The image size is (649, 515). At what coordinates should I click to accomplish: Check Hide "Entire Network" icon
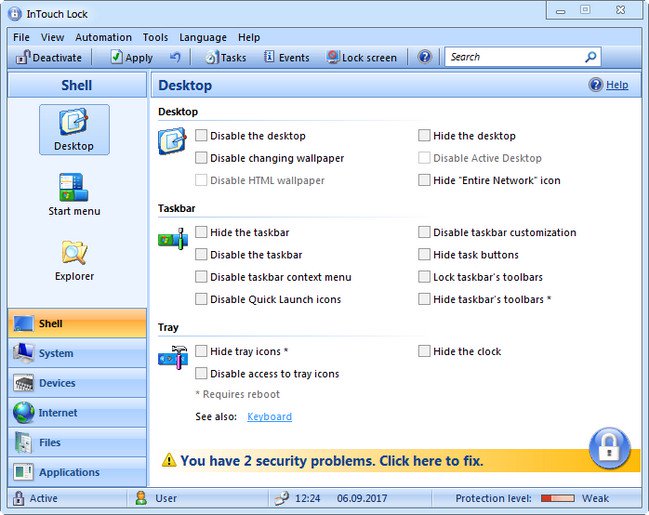coord(424,180)
